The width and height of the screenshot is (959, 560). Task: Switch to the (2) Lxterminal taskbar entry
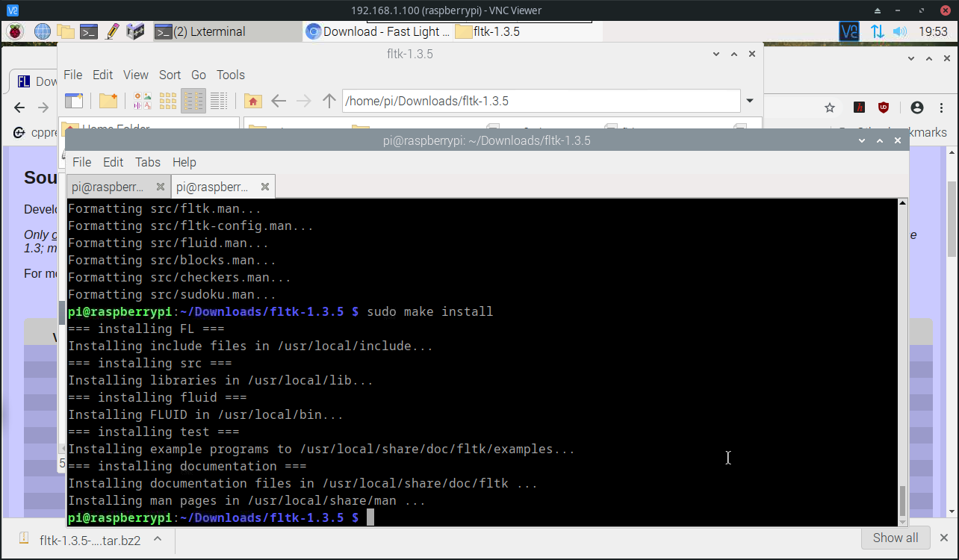[x=227, y=31]
